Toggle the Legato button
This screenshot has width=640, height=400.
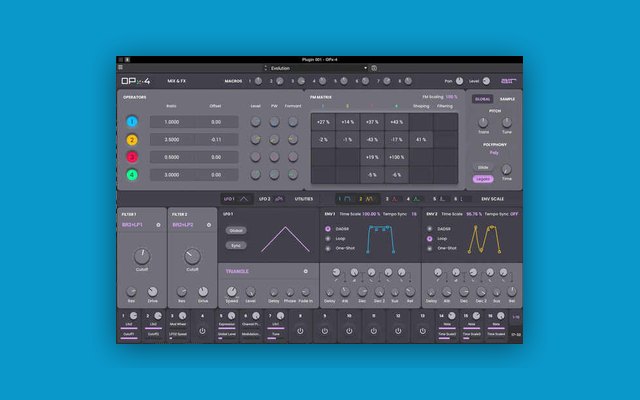[483, 179]
